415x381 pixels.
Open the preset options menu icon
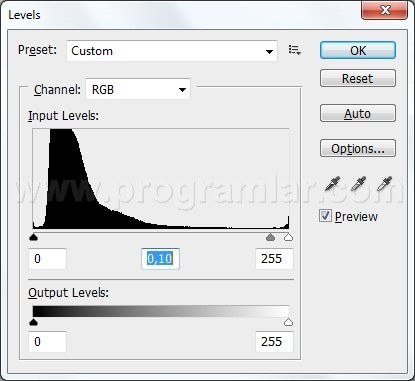[x=295, y=50]
